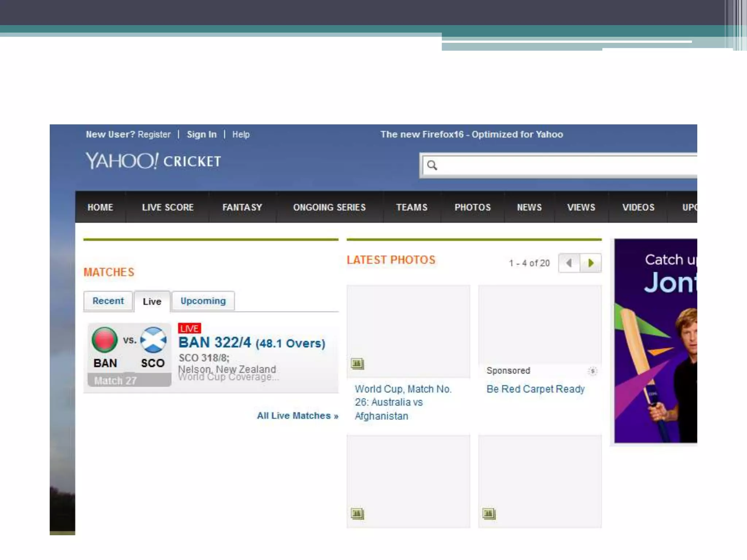The width and height of the screenshot is (747, 560).
Task: Click the Sign In link
Action: click(202, 135)
